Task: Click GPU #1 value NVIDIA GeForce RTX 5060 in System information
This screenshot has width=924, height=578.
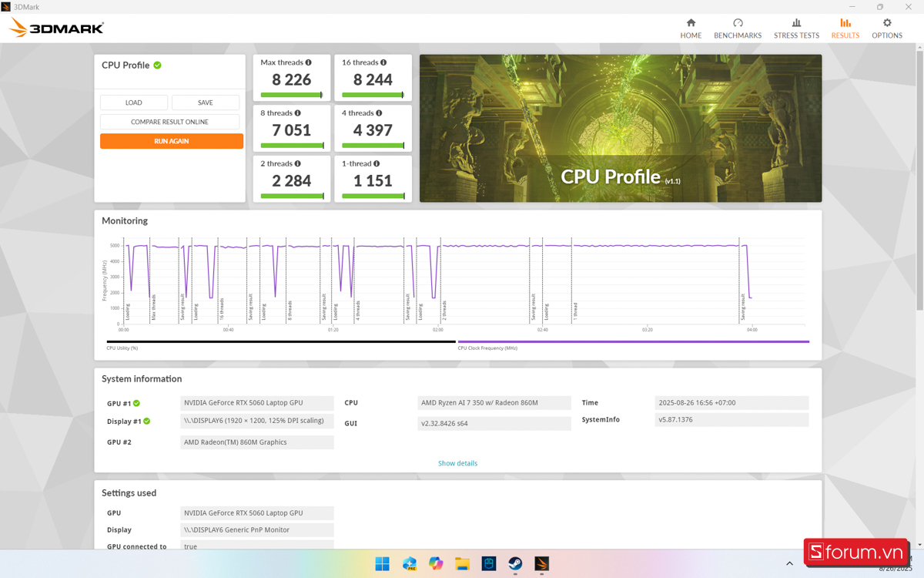Action: [257, 403]
